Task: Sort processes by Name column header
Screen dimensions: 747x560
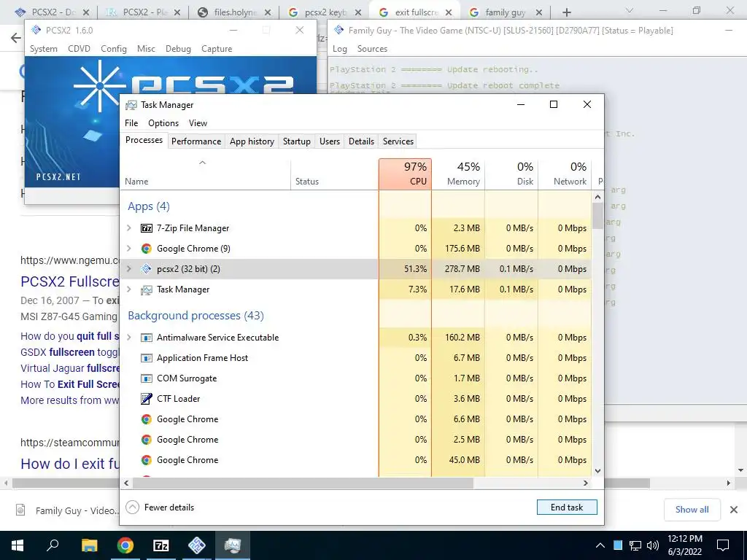Action: [x=205, y=174]
